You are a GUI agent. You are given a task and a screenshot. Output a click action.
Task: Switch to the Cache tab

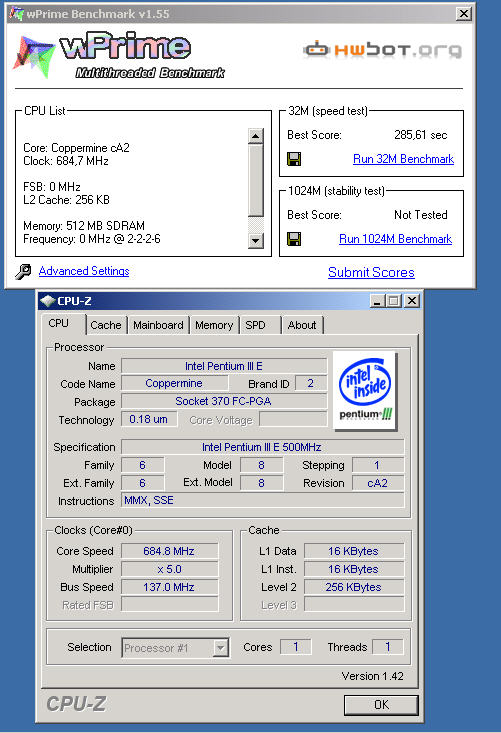pos(106,325)
